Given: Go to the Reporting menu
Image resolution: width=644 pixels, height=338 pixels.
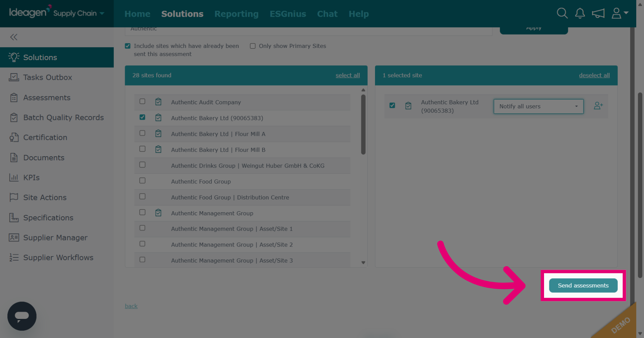Looking at the screenshot, I should pyautogui.click(x=236, y=14).
